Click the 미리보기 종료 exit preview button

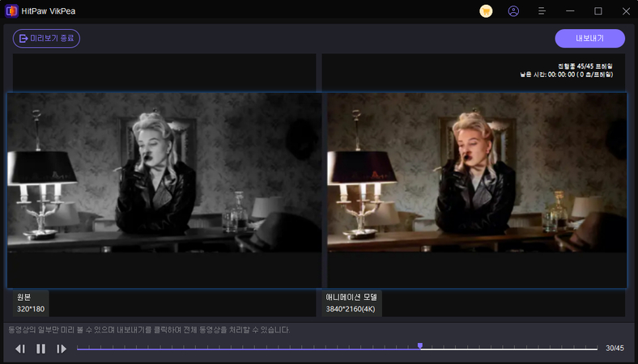46,38
